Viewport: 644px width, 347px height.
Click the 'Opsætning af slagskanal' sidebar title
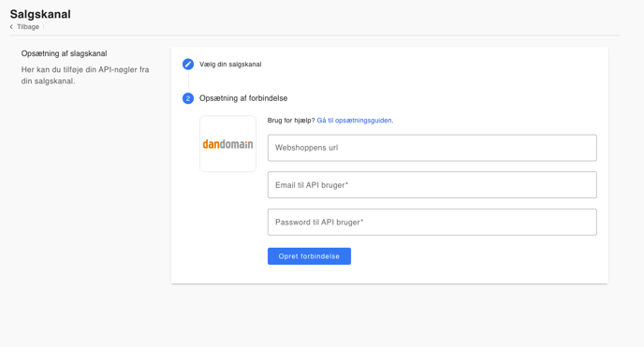(64, 53)
